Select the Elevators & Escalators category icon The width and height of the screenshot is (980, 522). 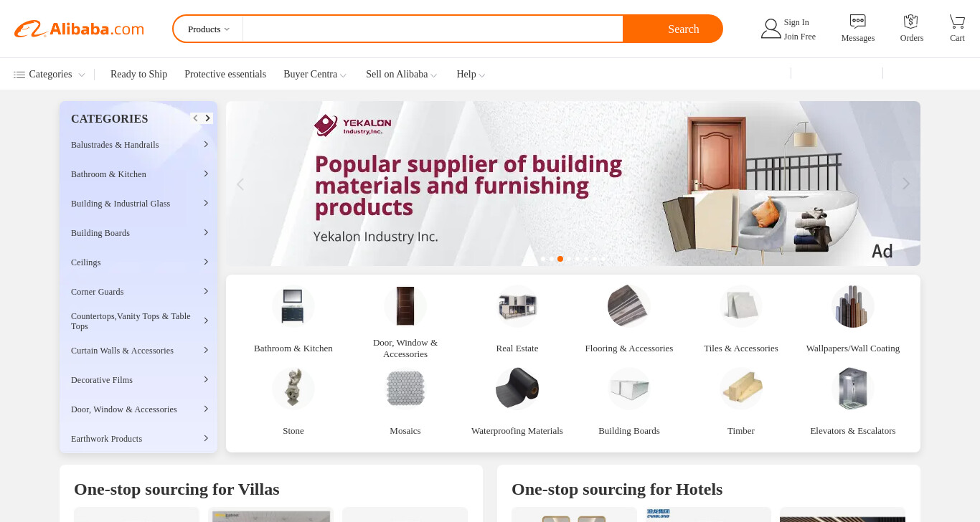(853, 389)
